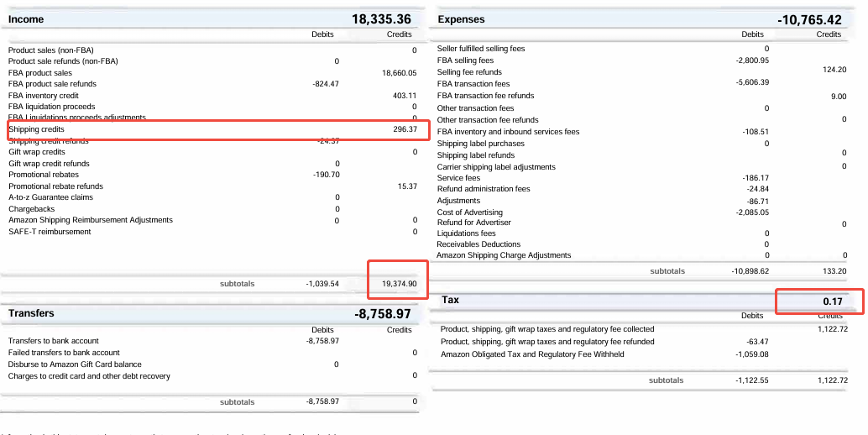Select the Tax section heading

click(450, 300)
